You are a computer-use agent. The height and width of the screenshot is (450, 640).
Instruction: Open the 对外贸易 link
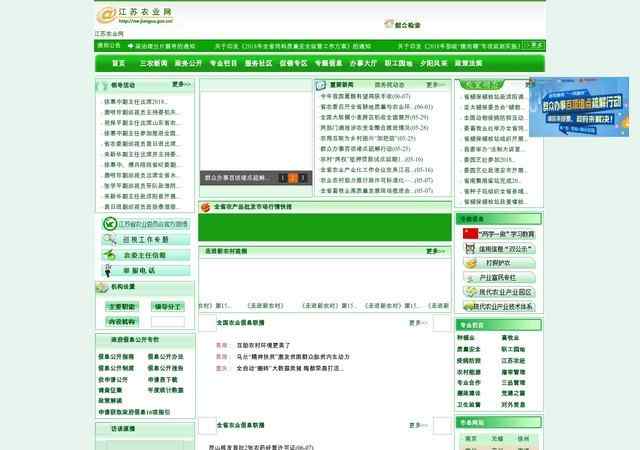(x=513, y=405)
